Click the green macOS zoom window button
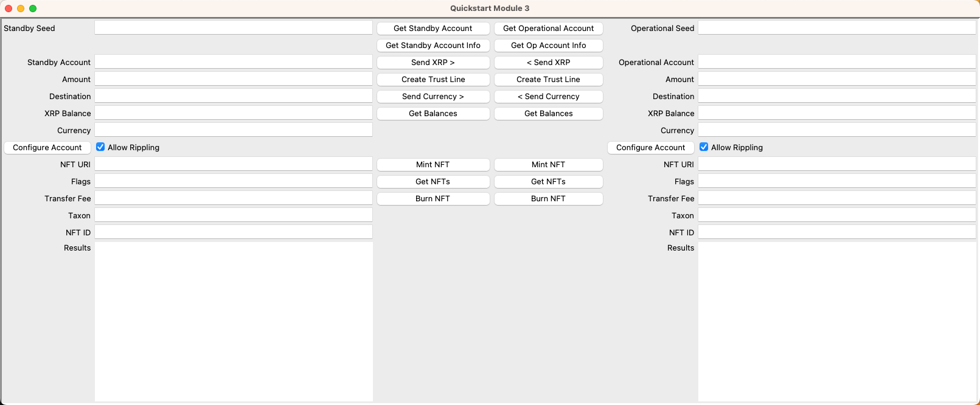Viewport: 980px width, 405px height. point(33,9)
